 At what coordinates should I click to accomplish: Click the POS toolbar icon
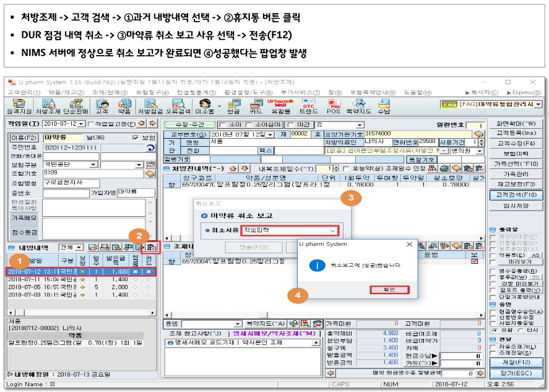334,107
